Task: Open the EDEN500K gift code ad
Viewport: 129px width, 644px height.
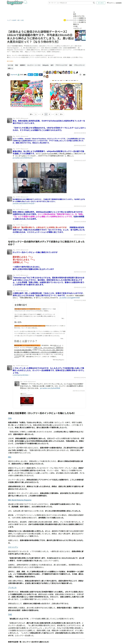Action: click(26, 93)
